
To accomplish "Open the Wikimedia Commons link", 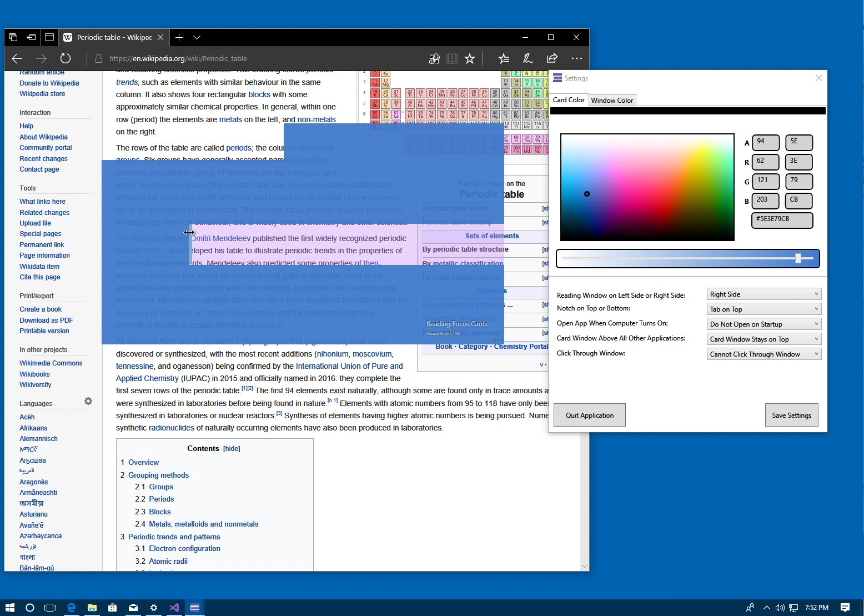I will tap(51, 363).
